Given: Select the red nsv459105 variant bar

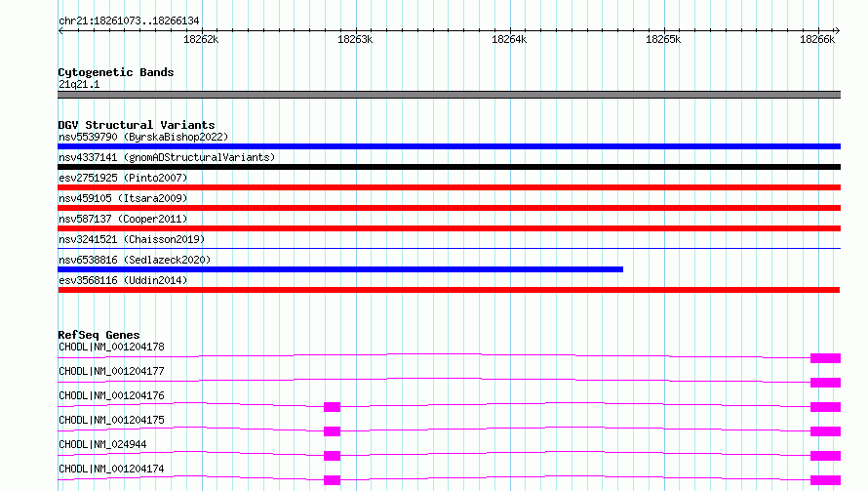Looking at the screenshot, I should [x=449, y=208].
